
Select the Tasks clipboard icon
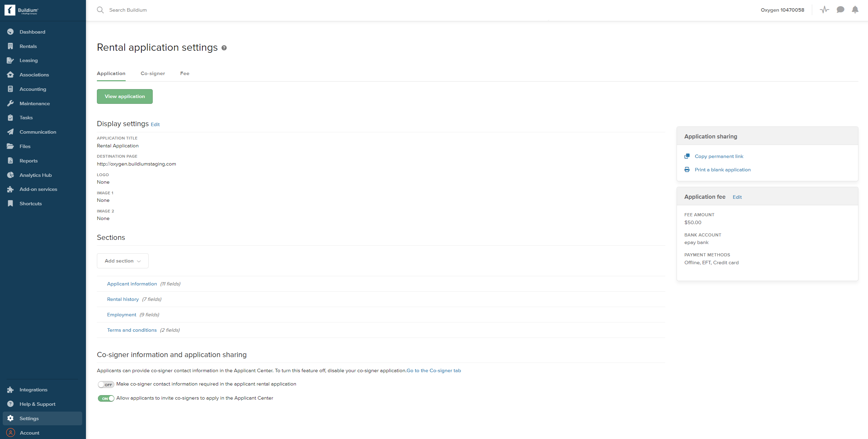10,118
